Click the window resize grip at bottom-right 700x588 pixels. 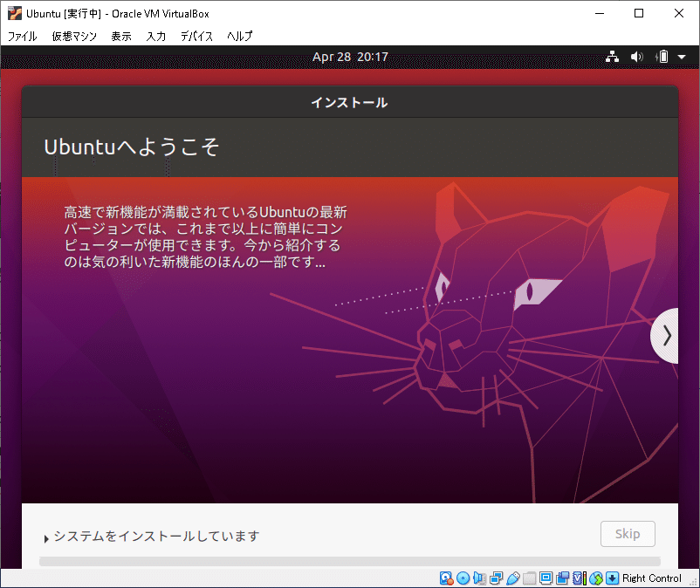coord(694,582)
